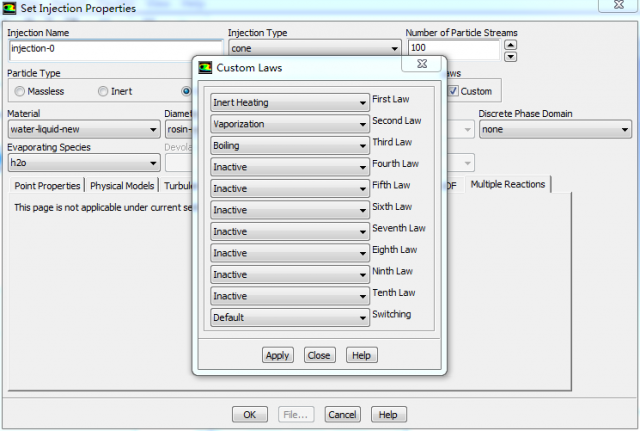Click the Custom Laws dialog title icon
This screenshot has width=640, height=431.
click(205, 68)
